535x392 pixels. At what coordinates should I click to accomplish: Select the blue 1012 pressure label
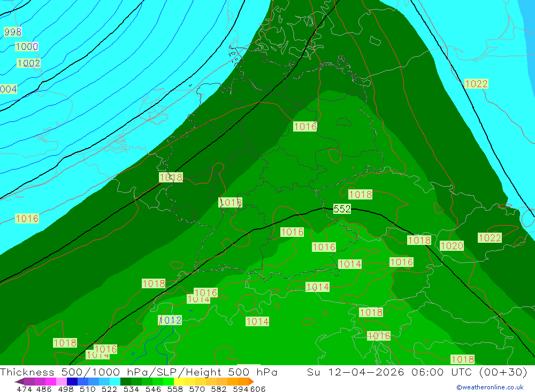pyautogui.click(x=170, y=320)
